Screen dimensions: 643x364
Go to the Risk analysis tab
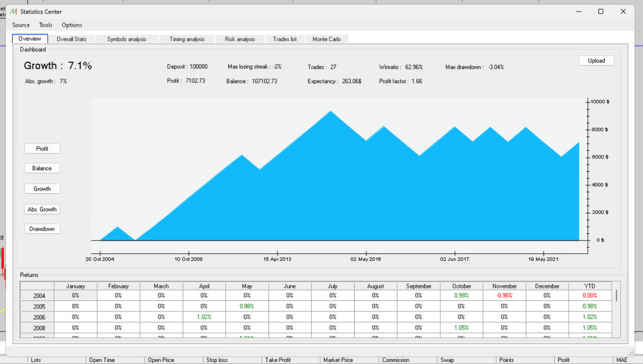pyautogui.click(x=240, y=39)
